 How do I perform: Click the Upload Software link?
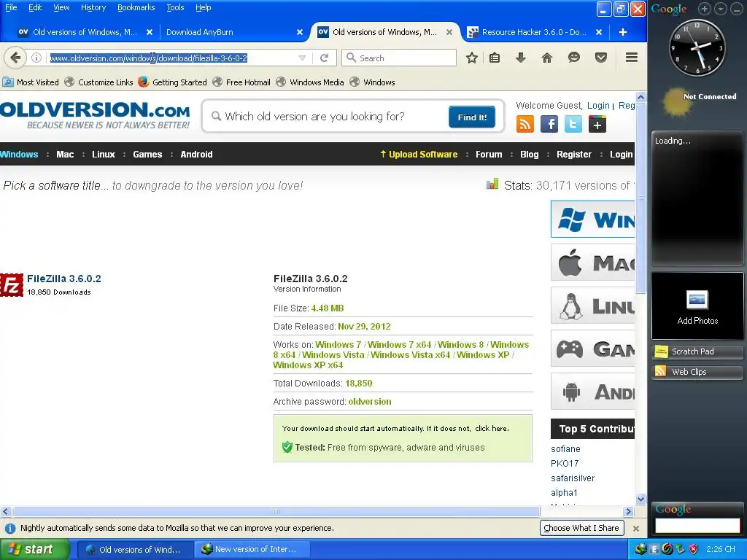coord(418,155)
